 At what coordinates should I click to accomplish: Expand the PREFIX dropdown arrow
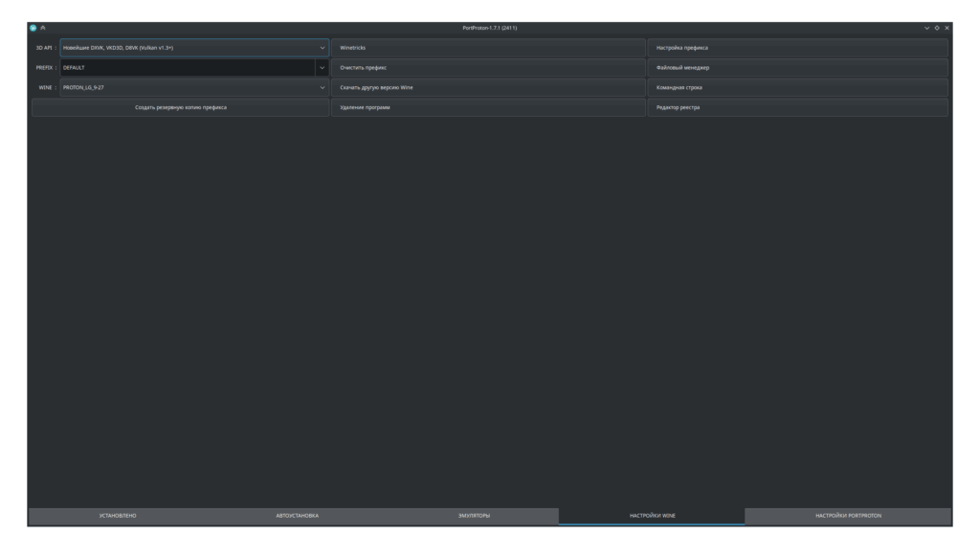pyautogui.click(x=323, y=68)
